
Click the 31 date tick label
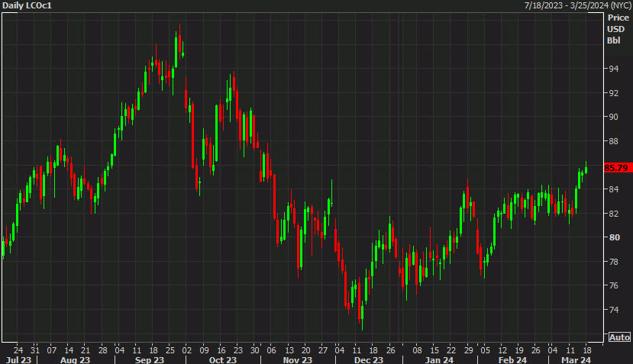(x=35, y=350)
